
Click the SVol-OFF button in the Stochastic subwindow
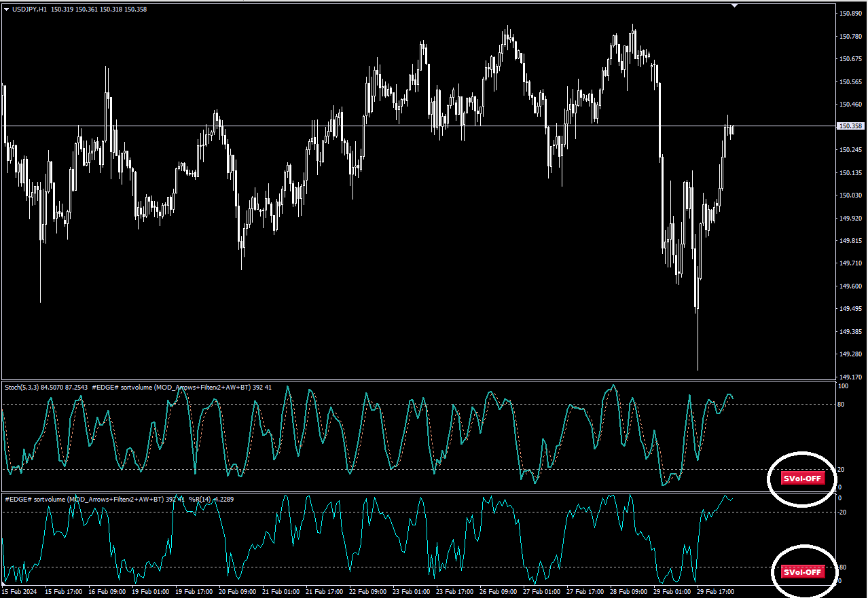(x=803, y=479)
